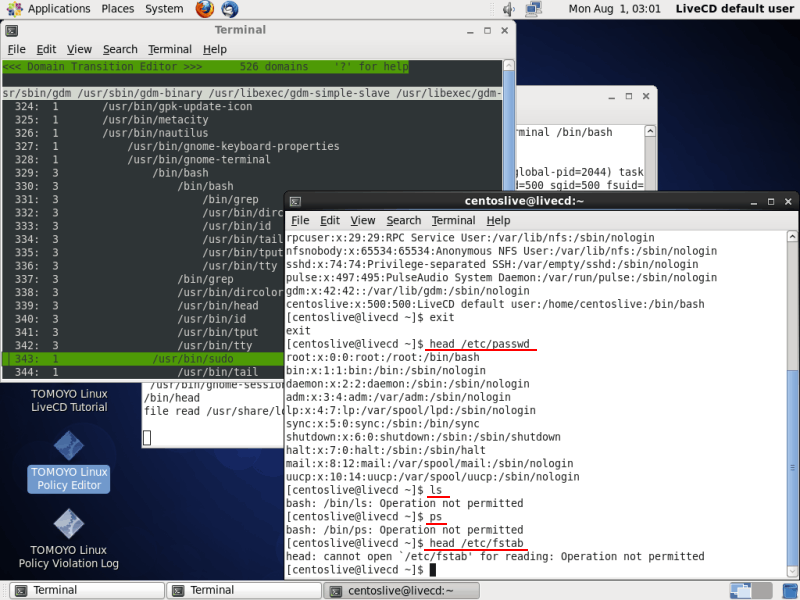
Task: Switch to the first workspace in pager
Action: click(740, 590)
